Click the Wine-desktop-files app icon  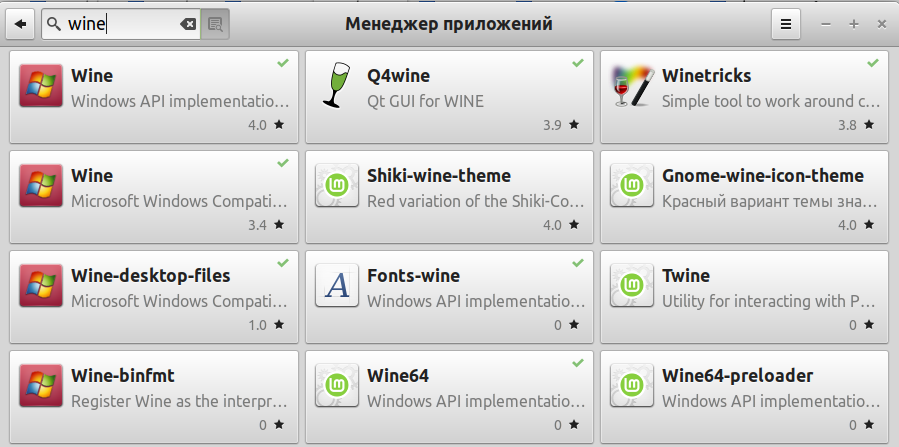click(41, 285)
